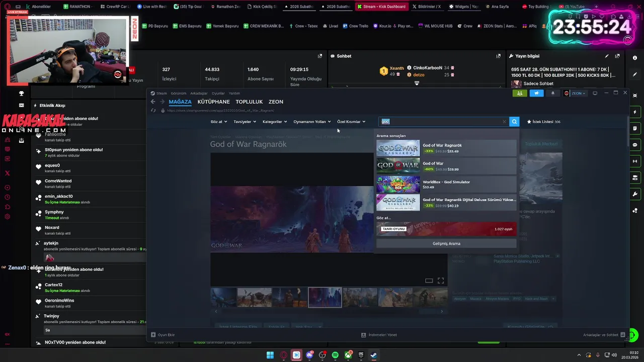Open Spotify from the taskbar
The width and height of the screenshot is (644, 362).
coord(335,355)
